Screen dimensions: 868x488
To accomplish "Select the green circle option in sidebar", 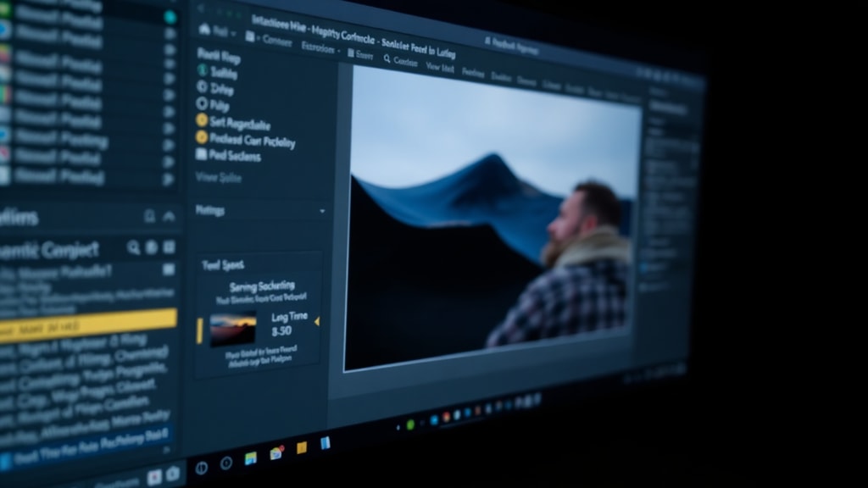I will click(202, 70).
